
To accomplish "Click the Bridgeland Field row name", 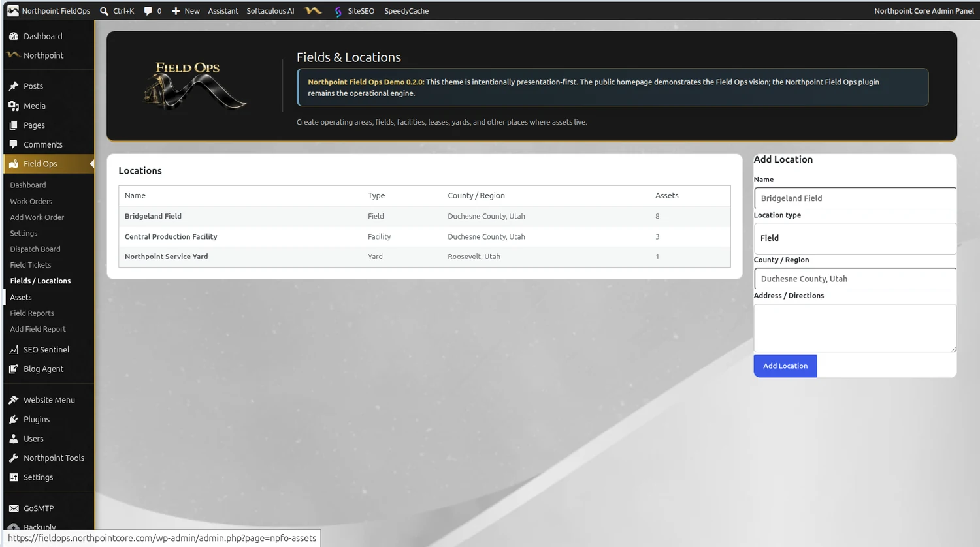I will 153,216.
